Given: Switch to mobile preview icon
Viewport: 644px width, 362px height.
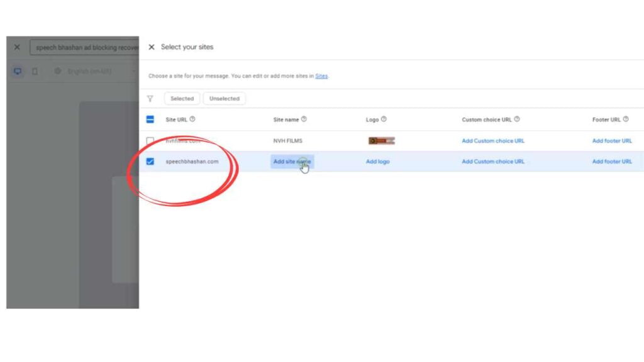Looking at the screenshot, I should (x=35, y=72).
